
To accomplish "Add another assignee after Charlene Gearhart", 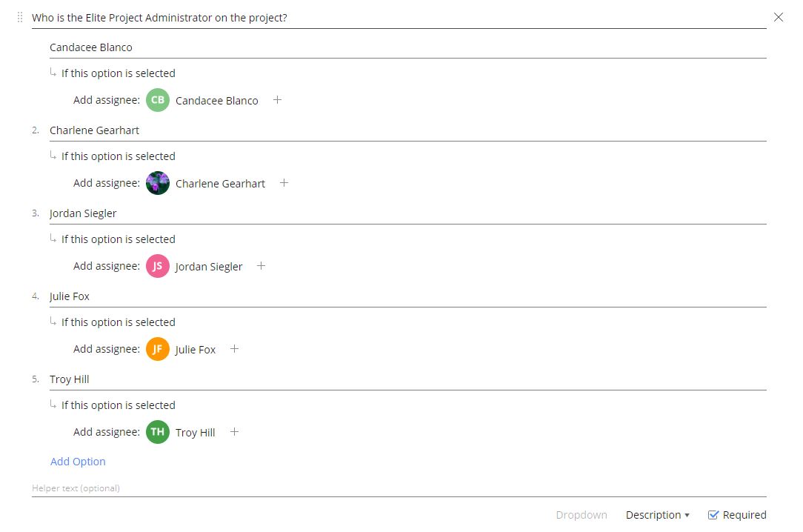I will 284,183.
